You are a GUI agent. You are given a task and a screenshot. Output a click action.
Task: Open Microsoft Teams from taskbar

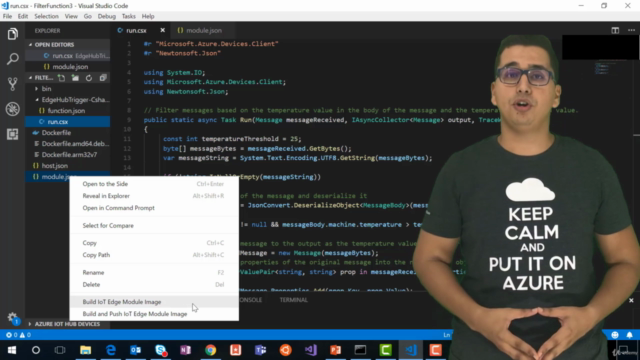tap(260, 350)
